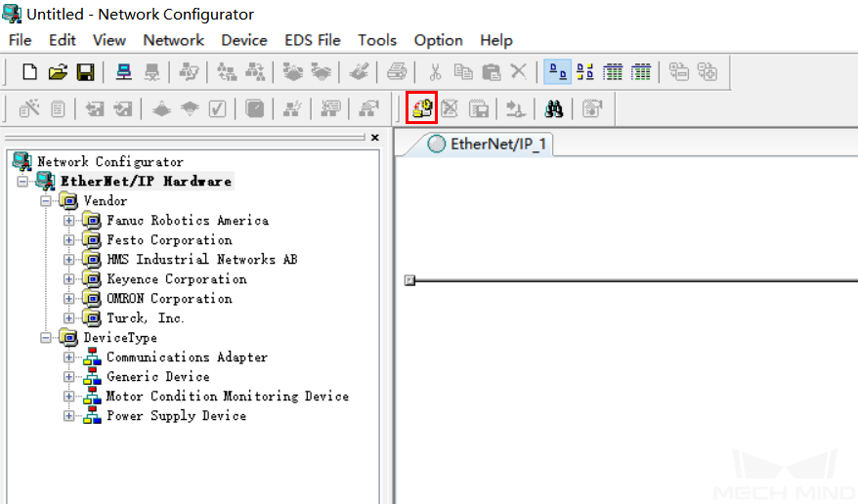Click the Paste clipboard icon
Image resolution: width=858 pixels, height=504 pixels.
(x=491, y=71)
